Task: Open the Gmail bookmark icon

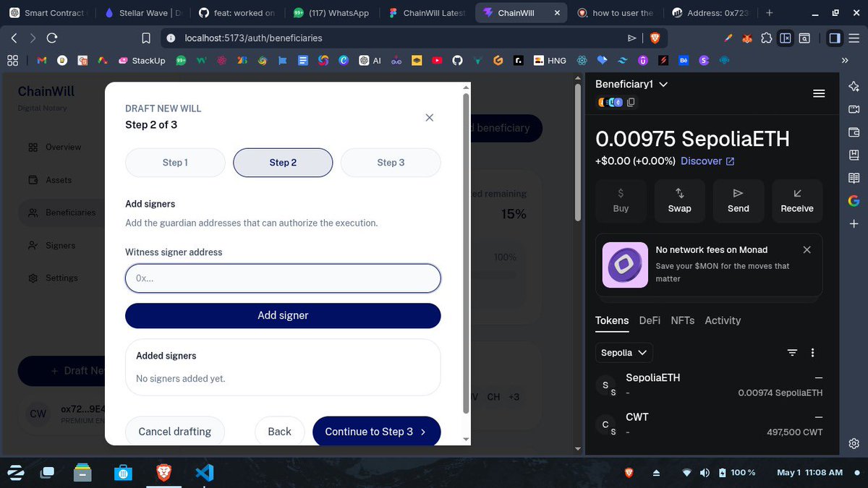Action: tap(42, 61)
